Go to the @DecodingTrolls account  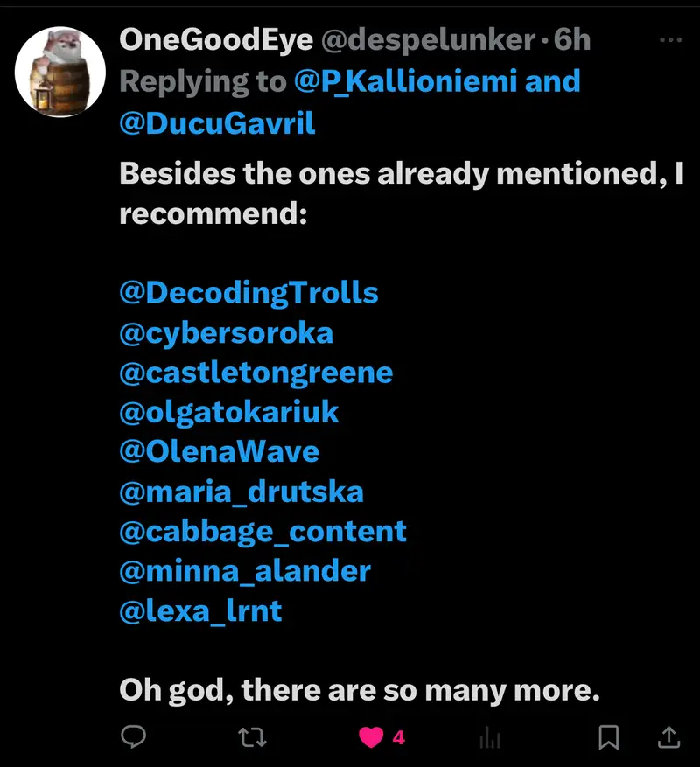[x=248, y=292]
